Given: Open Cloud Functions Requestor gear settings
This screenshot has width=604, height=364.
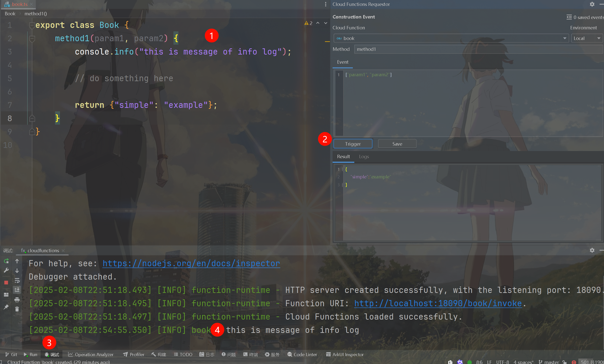Looking at the screenshot, I should coord(592,4).
